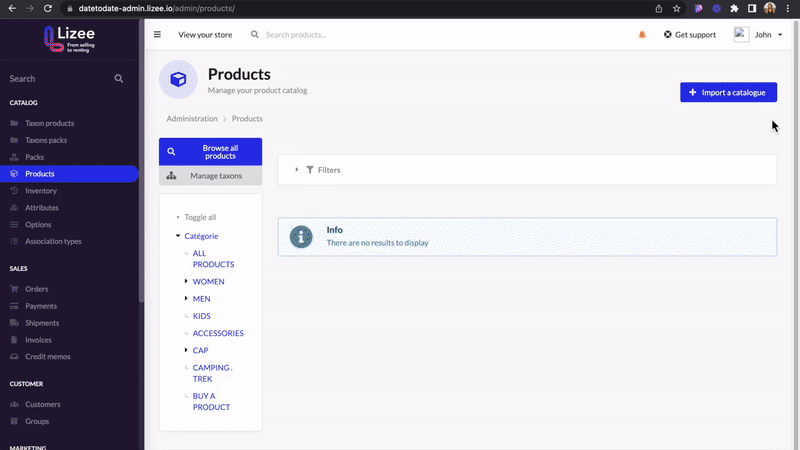Toggle all taxon categories

tap(200, 217)
